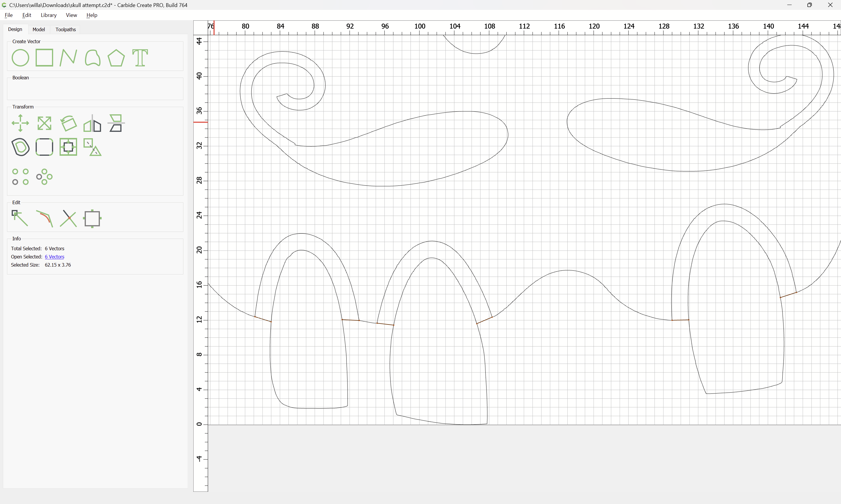
Task: Open the Library menu
Action: (48, 15)
